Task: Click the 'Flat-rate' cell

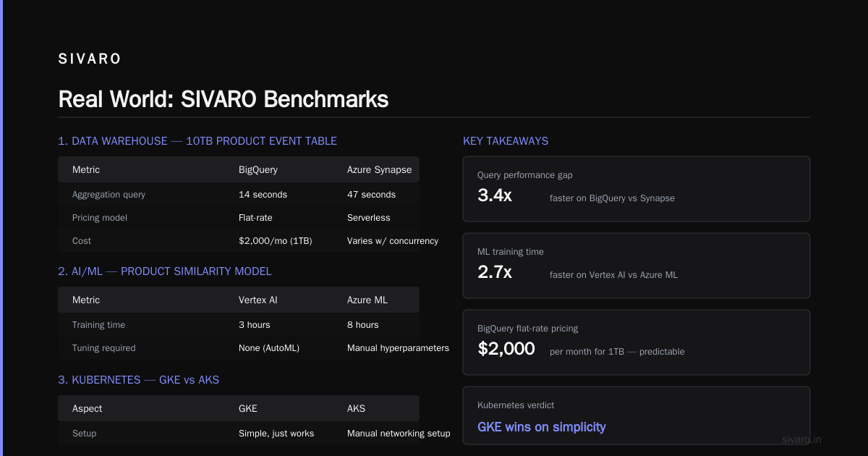Action: (255, 218)
